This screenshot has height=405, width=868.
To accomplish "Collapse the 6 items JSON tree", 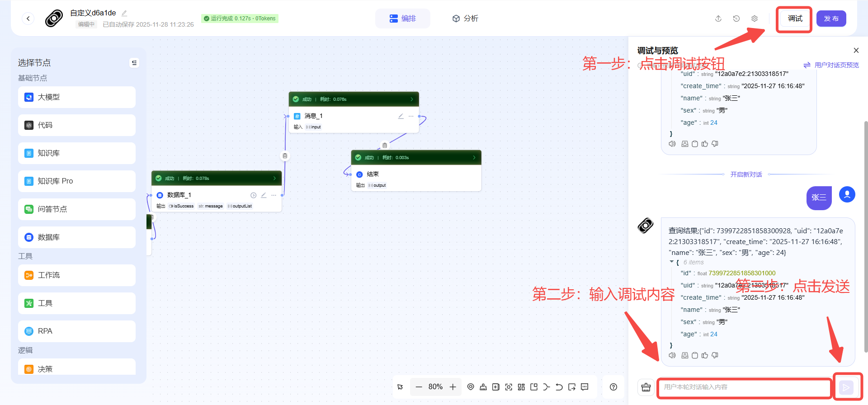I will tap(671, 262).
